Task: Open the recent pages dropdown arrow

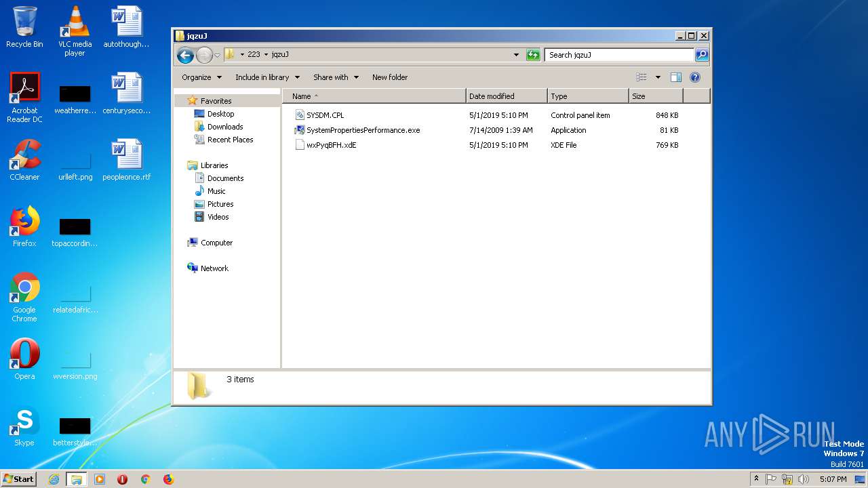Action: [x=217, y=55]
